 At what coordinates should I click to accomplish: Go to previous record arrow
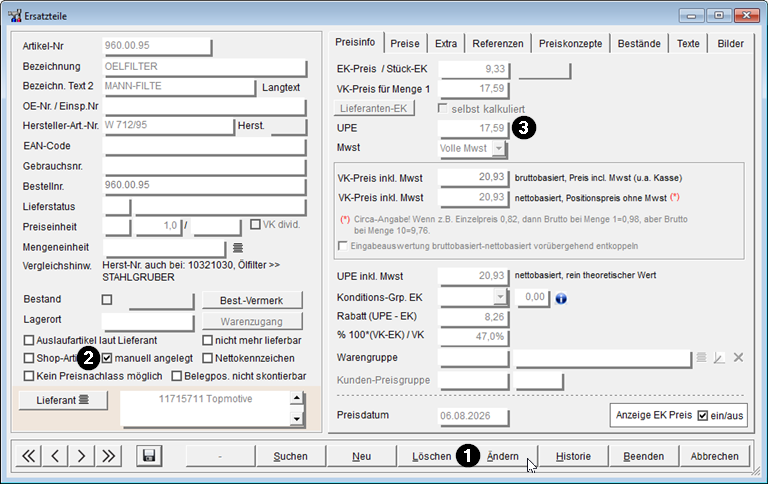click(x=55, y=456)
